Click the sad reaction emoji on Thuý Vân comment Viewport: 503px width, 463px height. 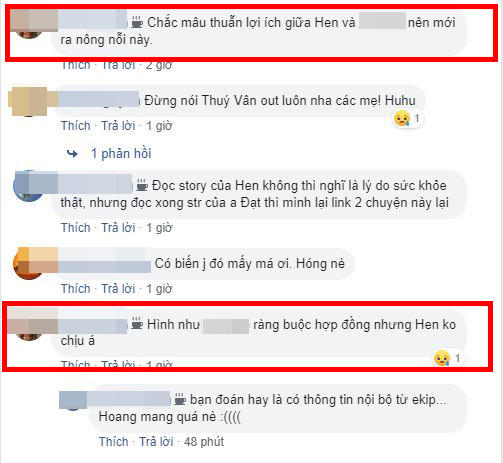tap(402, 119)
